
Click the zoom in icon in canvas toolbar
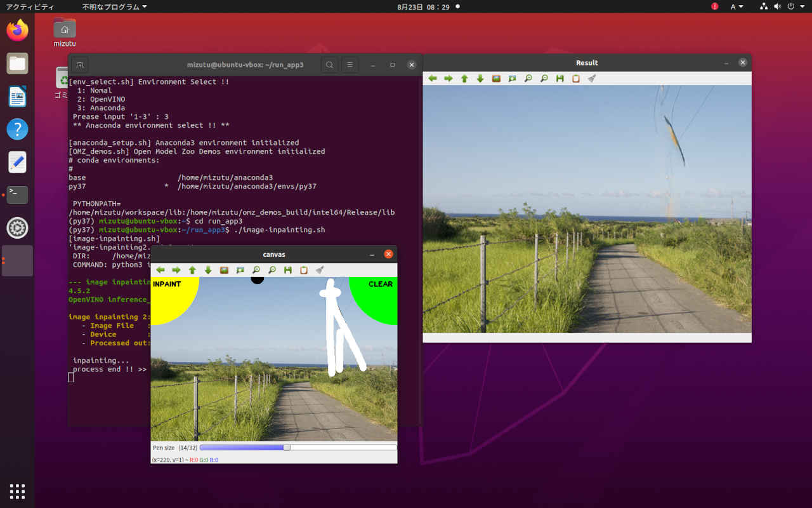[256, 270]
